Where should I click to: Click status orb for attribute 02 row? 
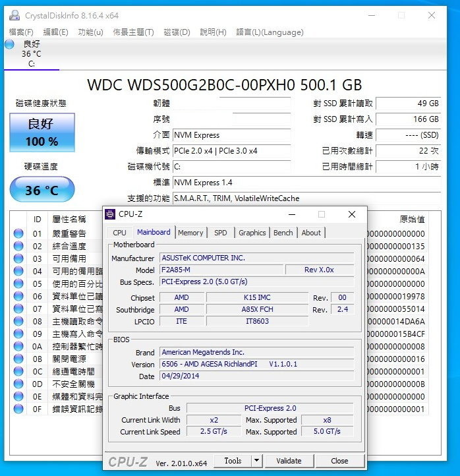point(18,246)
